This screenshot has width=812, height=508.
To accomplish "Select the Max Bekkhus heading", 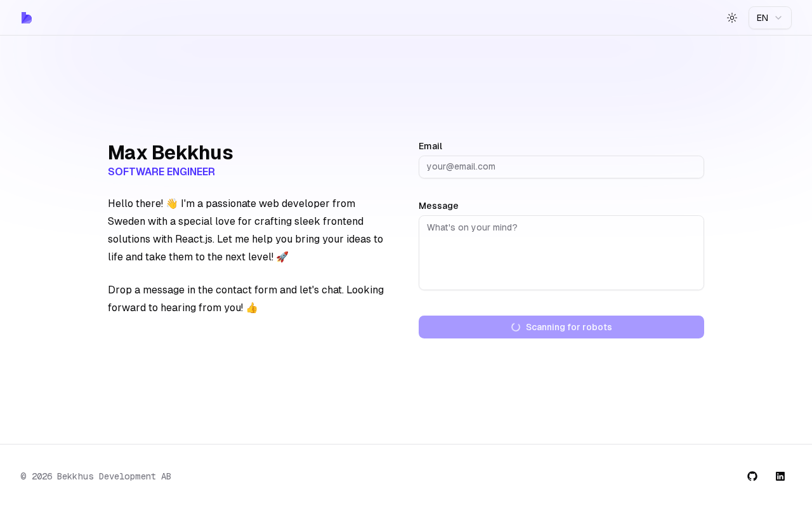I will tap(170, 152).
